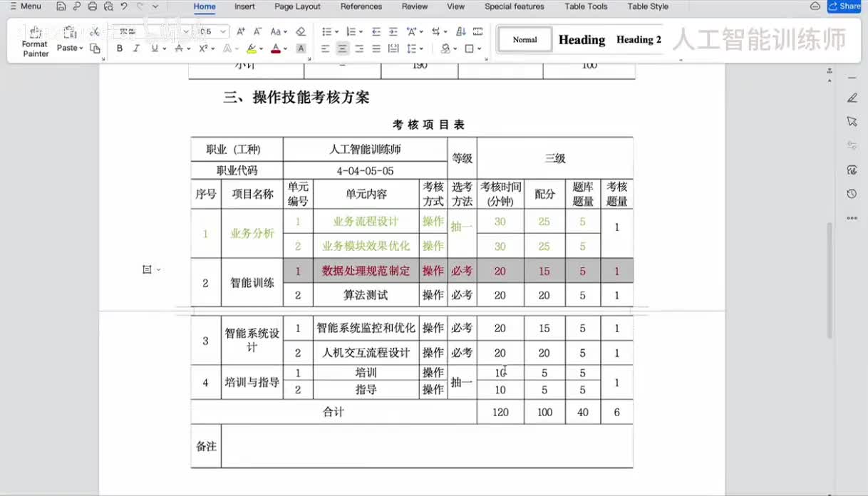Toggle superscript X² formatting
This screenshot has width=868, height=496.
pyautogui.click(x=203, y=48)
